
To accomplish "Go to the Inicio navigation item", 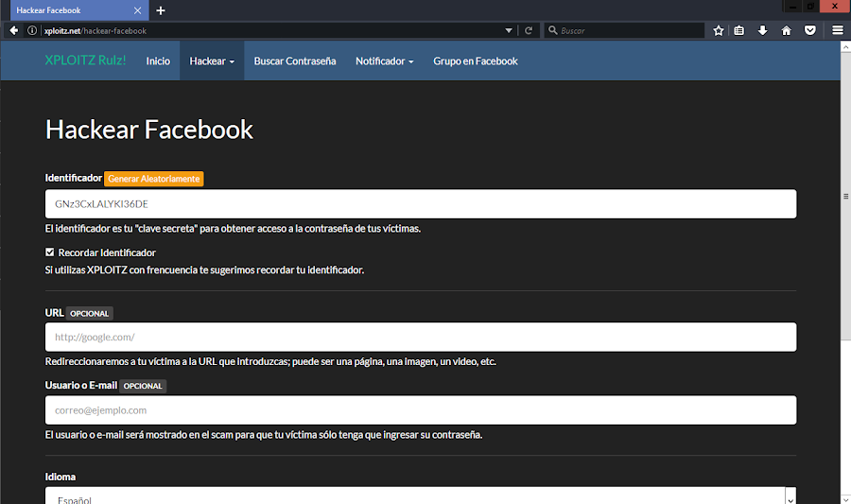I will [158, 61].
